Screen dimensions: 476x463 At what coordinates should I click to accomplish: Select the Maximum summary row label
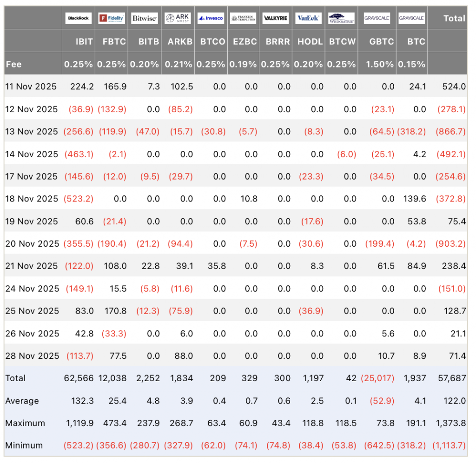pos(25,423)
